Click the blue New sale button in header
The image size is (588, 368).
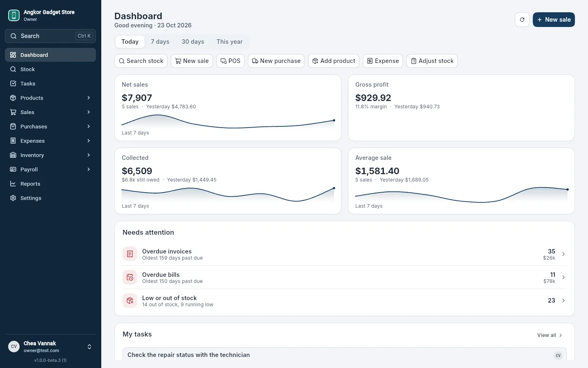554,20
